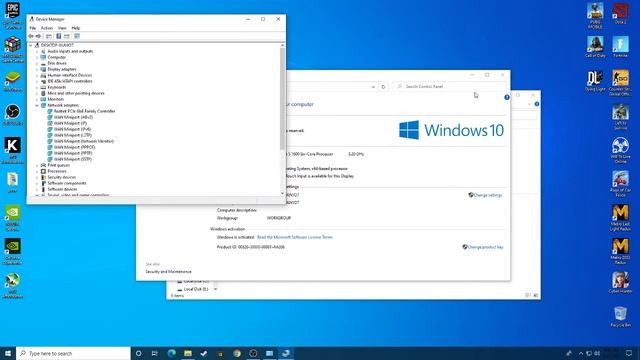Expand the Disk drives node

coord(37,63)
